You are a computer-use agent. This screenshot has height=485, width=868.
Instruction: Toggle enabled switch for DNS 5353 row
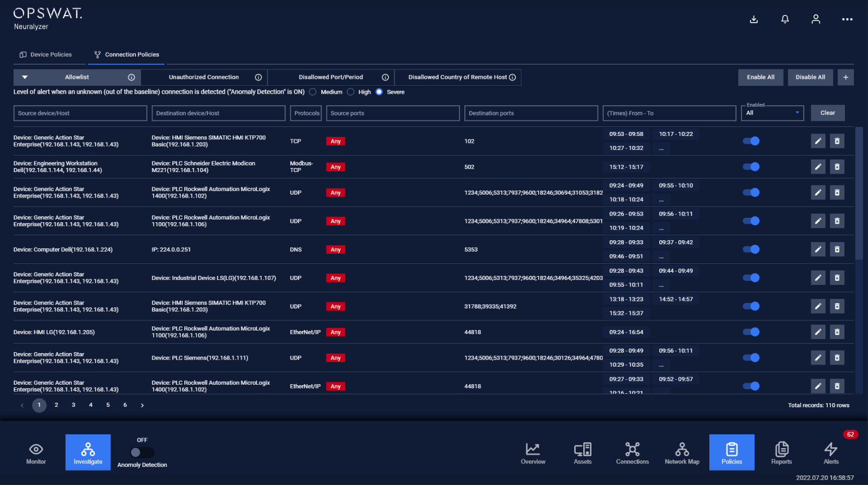tap(751, 249)
